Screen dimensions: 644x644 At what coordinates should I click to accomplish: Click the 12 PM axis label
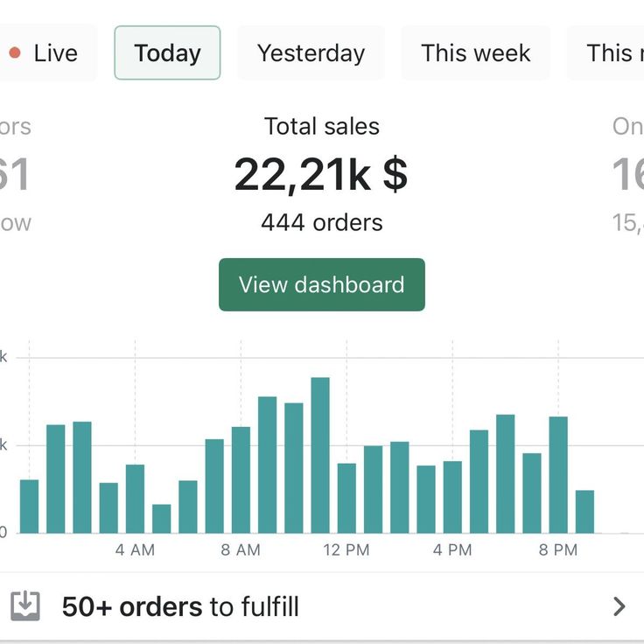pos(346,550)
